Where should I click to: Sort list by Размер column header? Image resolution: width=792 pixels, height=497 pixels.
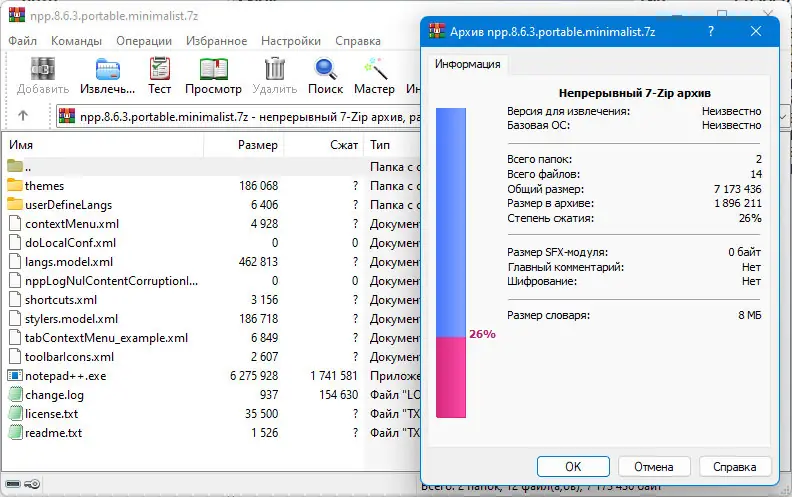click(x=244, y=145)
